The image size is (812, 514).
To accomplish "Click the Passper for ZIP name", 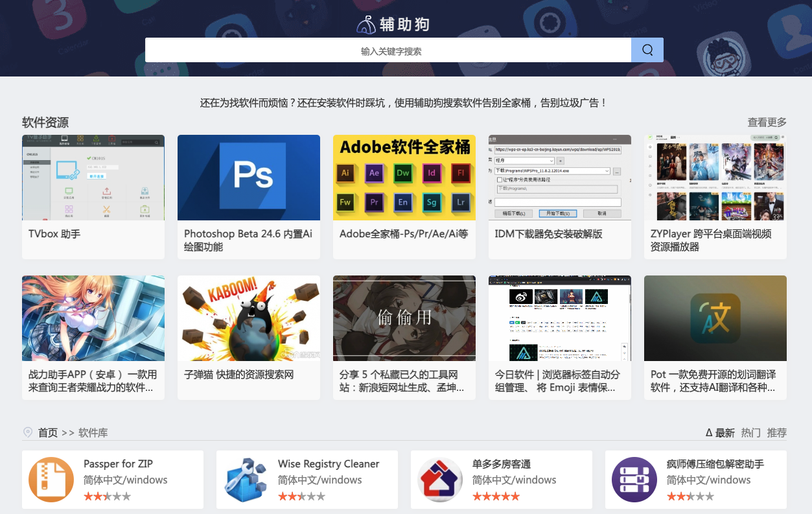I will [118, 463].
